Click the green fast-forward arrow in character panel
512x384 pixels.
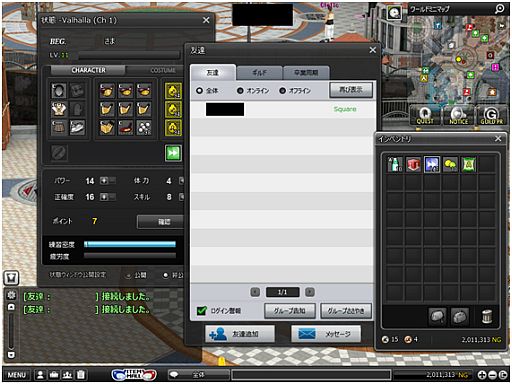173,153
